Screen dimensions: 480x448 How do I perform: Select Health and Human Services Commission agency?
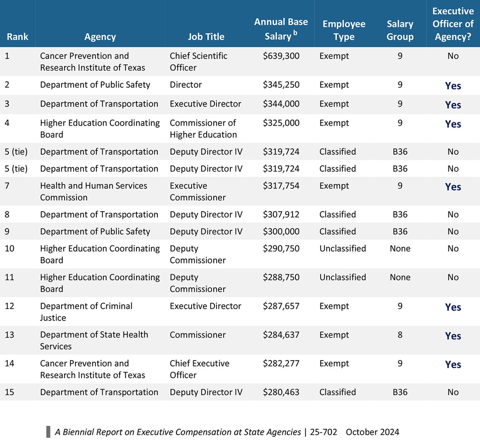93,191
